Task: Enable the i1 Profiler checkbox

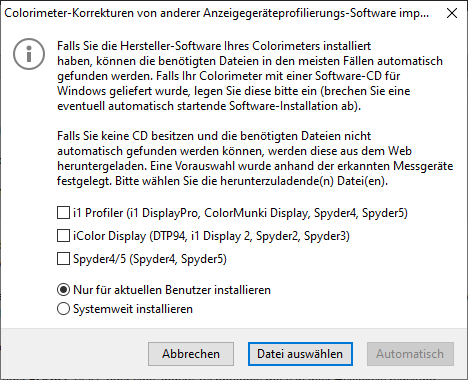Action: [63, 213]
